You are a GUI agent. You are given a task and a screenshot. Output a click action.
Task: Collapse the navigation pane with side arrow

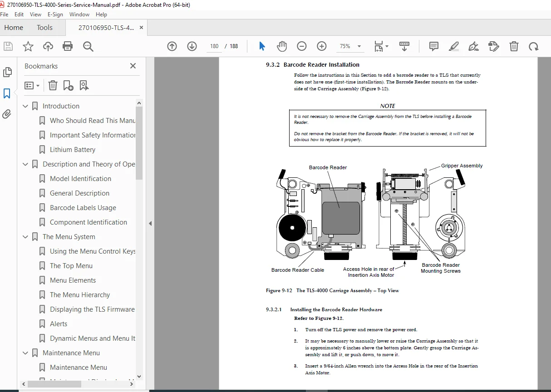tap(150, 223)
